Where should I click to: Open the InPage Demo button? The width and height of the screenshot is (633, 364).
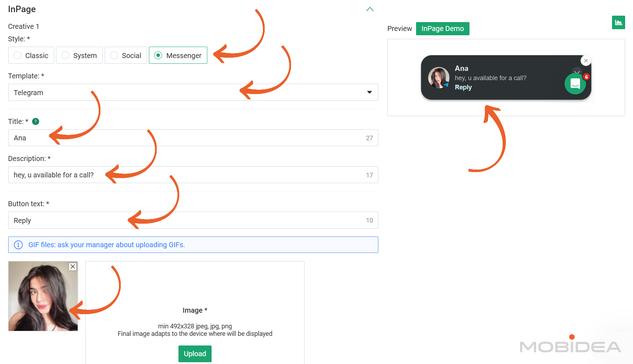(x=442, y=28)
